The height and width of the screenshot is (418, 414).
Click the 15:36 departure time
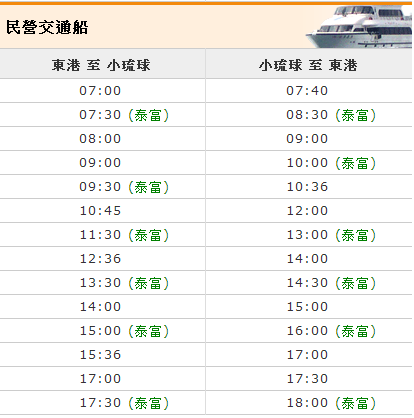click(100, 355)
